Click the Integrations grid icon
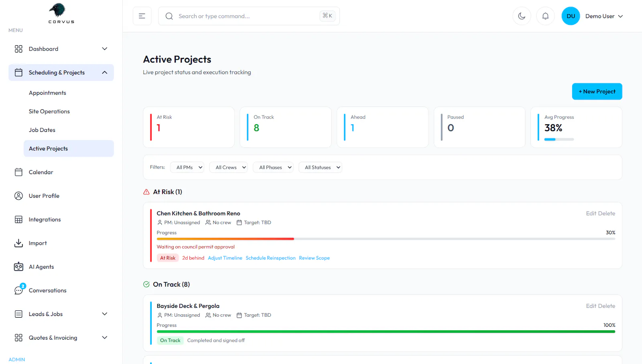The image size is (642, 364). tap(18, 219)
